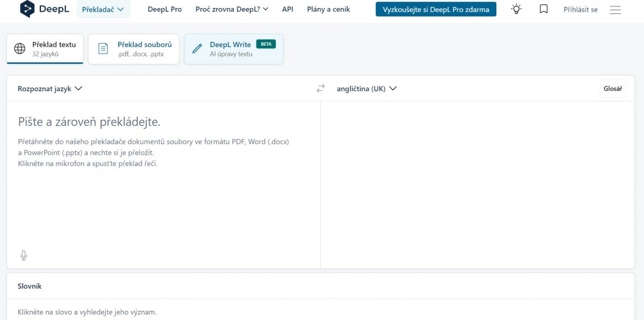Open the angličtina (UK) target language dropdown
This screenshot has width=644, height=320.
pos(367,89)
